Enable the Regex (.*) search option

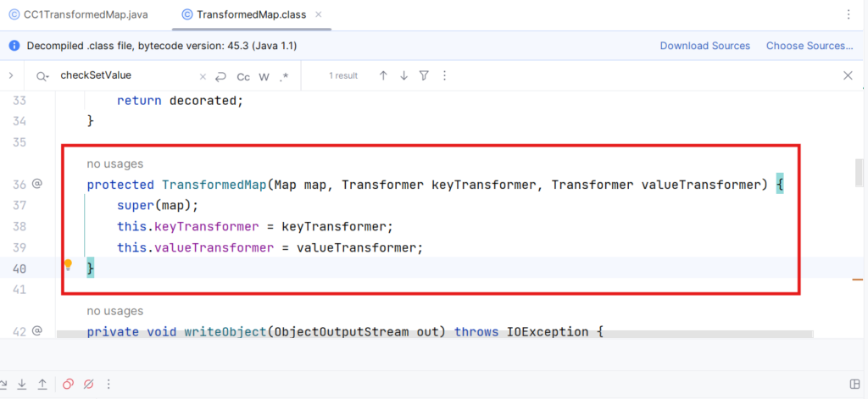pos(284,76)
